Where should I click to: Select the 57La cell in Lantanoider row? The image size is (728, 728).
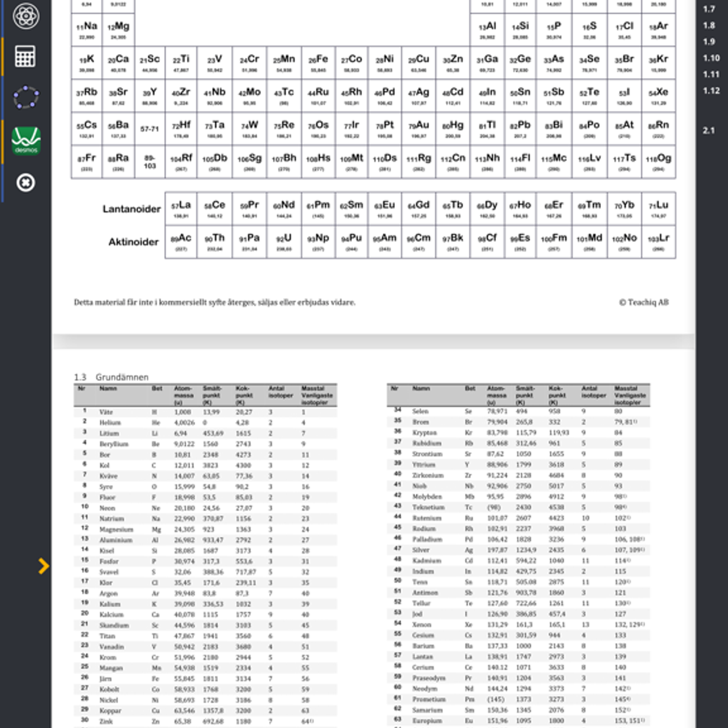(x=181, y=209)
